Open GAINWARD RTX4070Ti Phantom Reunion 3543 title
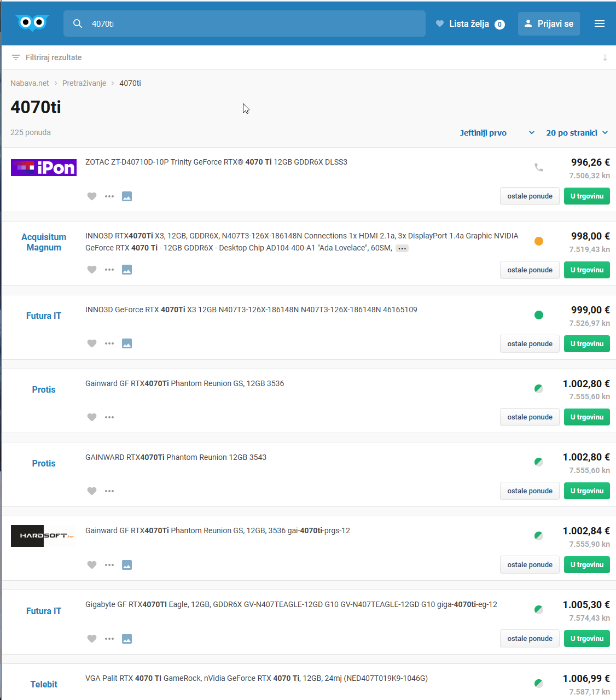 176,457
